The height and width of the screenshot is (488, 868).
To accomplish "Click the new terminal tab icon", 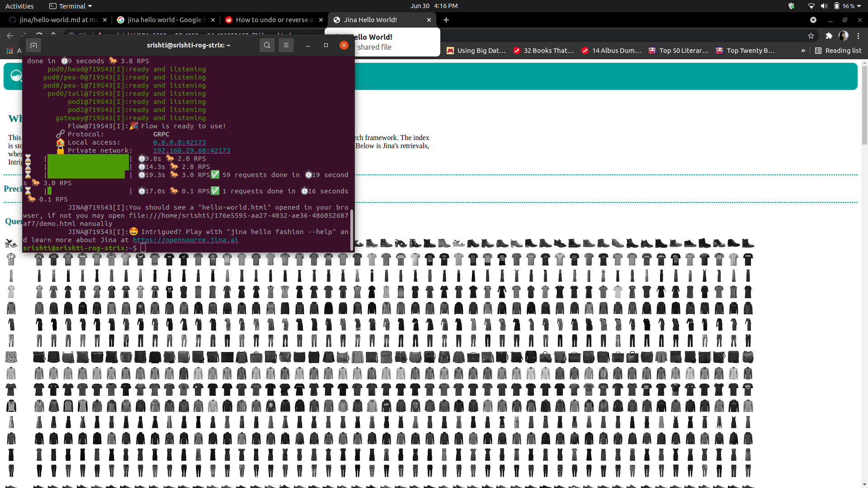I will pyautogui.click(x=33, y=45).
